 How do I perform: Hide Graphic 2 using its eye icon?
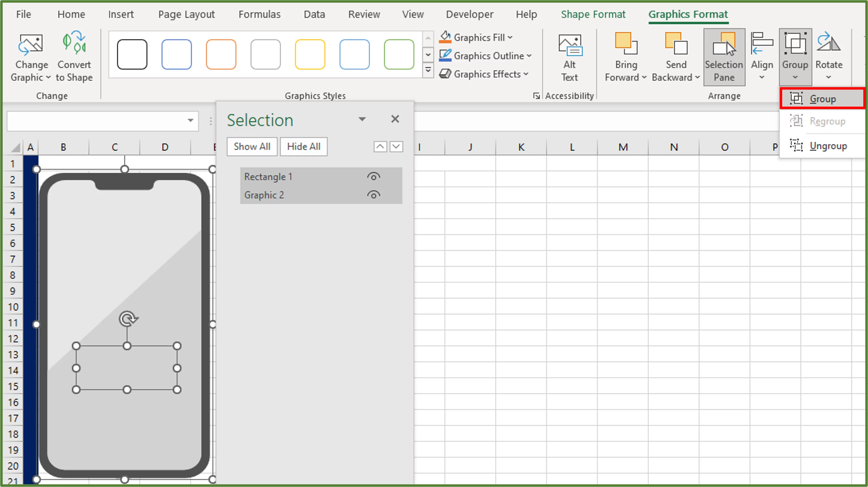coord(373,195)
